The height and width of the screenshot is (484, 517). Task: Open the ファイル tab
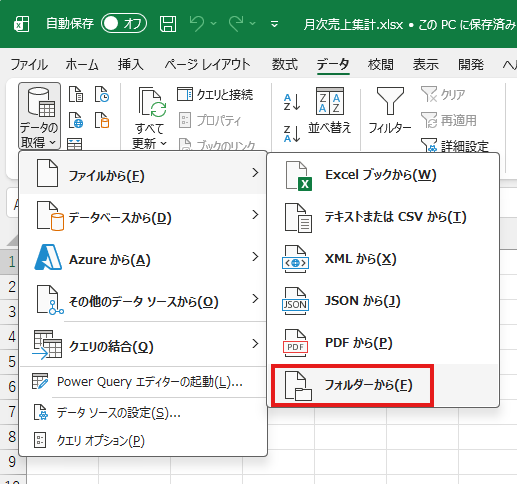coord(29,64)
